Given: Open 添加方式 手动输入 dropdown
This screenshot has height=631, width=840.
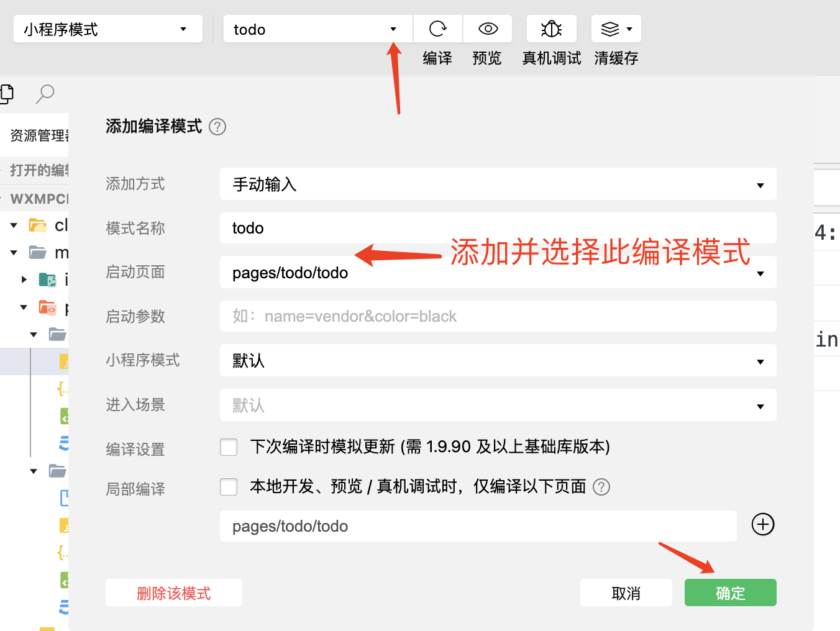Looking at the screenshot, I should [498, 184].
